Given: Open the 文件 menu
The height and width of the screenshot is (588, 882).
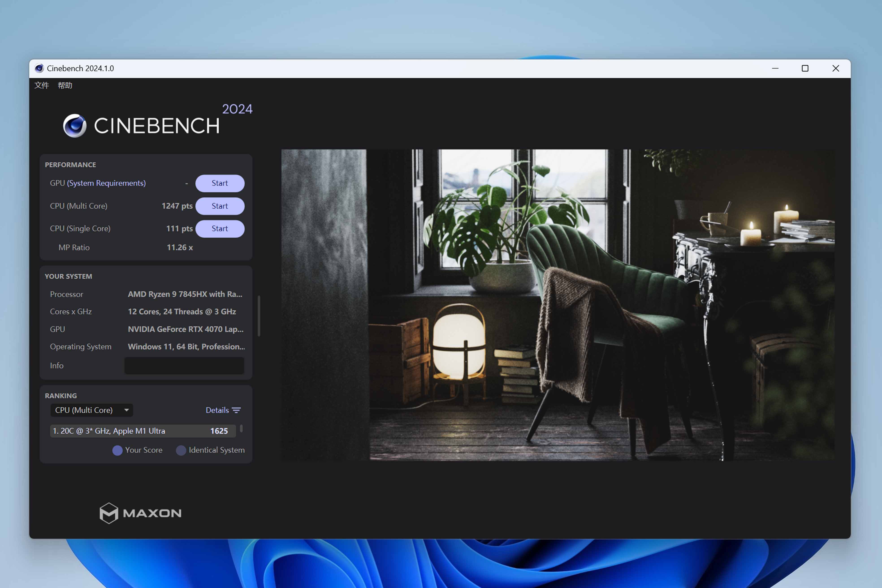Looking at the screenshot, I should (42, 85).
